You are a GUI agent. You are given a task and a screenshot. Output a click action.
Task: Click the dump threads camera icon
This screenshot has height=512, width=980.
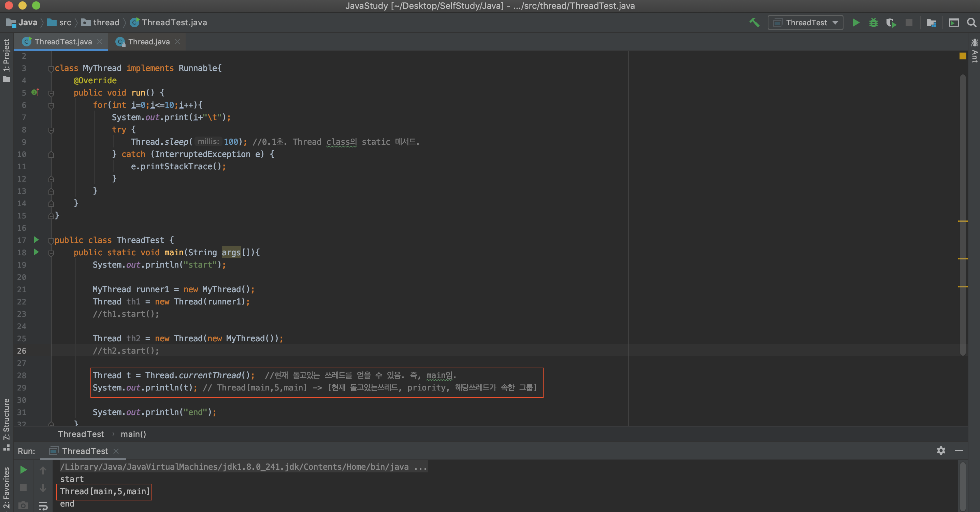click(23, 505)
